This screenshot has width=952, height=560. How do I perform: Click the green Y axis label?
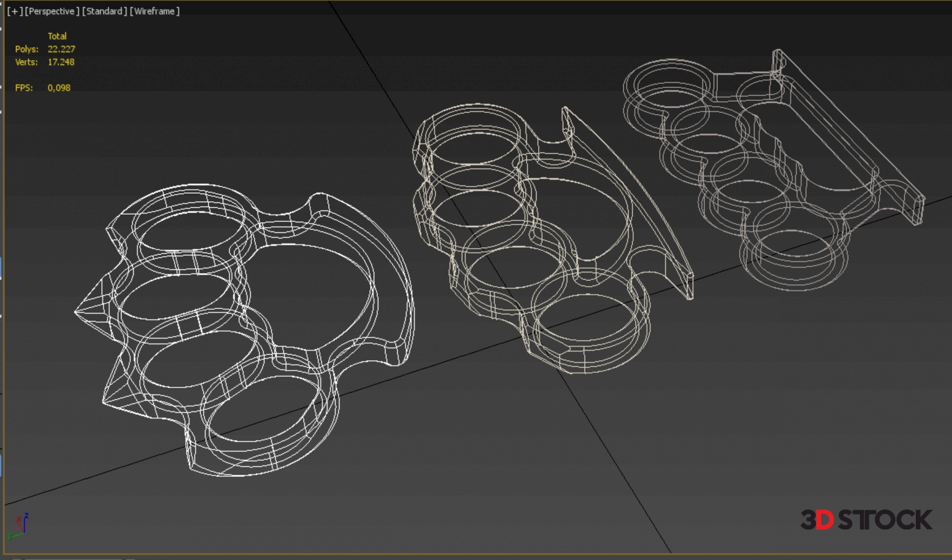(10, 536)
